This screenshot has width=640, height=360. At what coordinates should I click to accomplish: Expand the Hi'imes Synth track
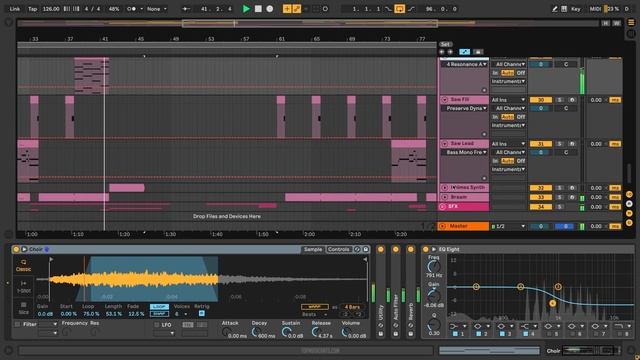pos(444,188)
